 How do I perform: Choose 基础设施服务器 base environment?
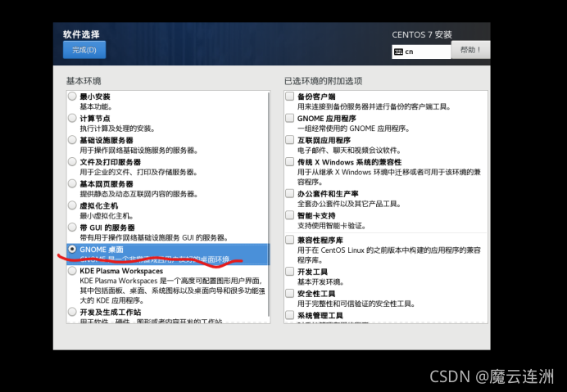[x=72, y=140]
